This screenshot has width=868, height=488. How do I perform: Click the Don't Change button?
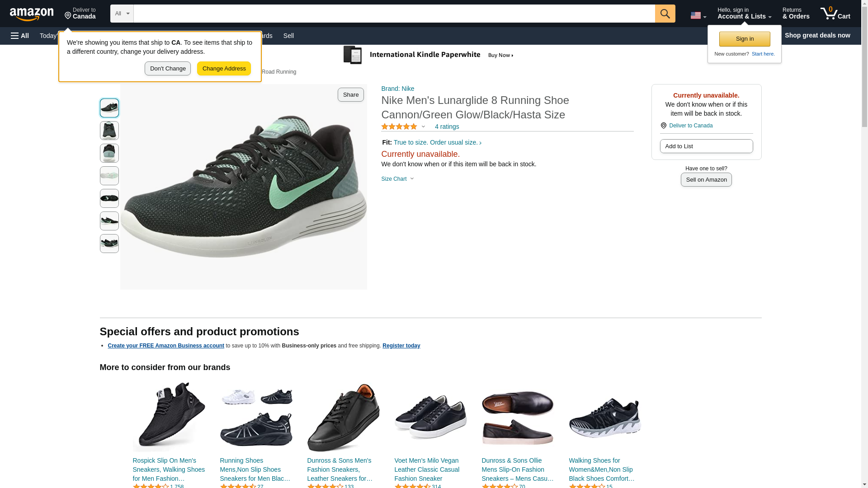point(167,69)
